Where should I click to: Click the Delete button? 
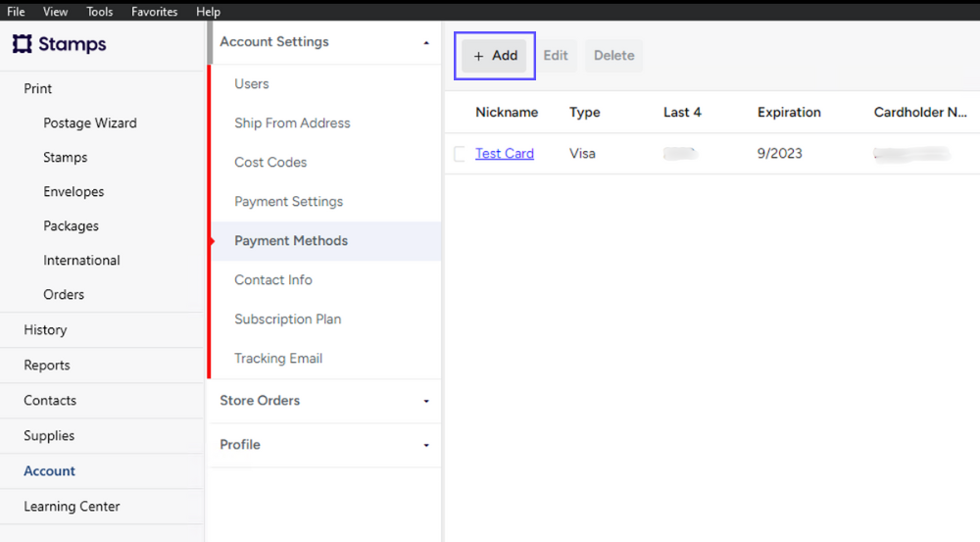tap(613, 56)
